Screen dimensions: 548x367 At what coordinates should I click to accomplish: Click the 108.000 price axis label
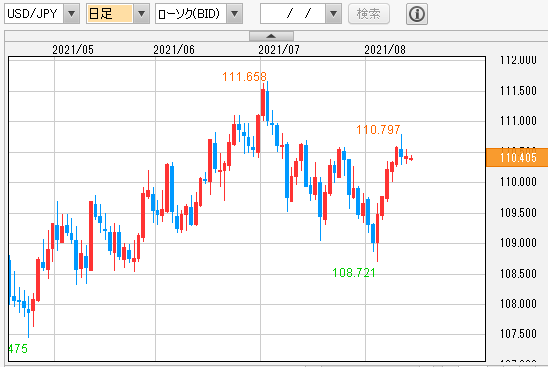point(518,303)
